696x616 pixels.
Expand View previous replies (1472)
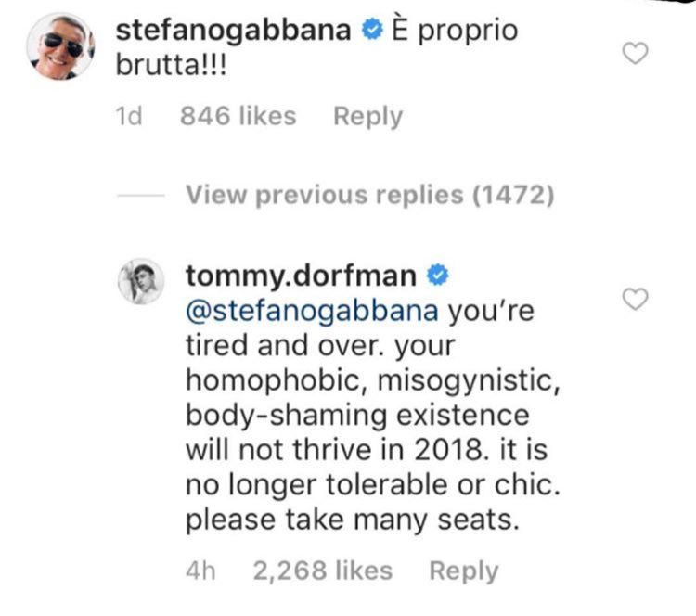[369, 196]
